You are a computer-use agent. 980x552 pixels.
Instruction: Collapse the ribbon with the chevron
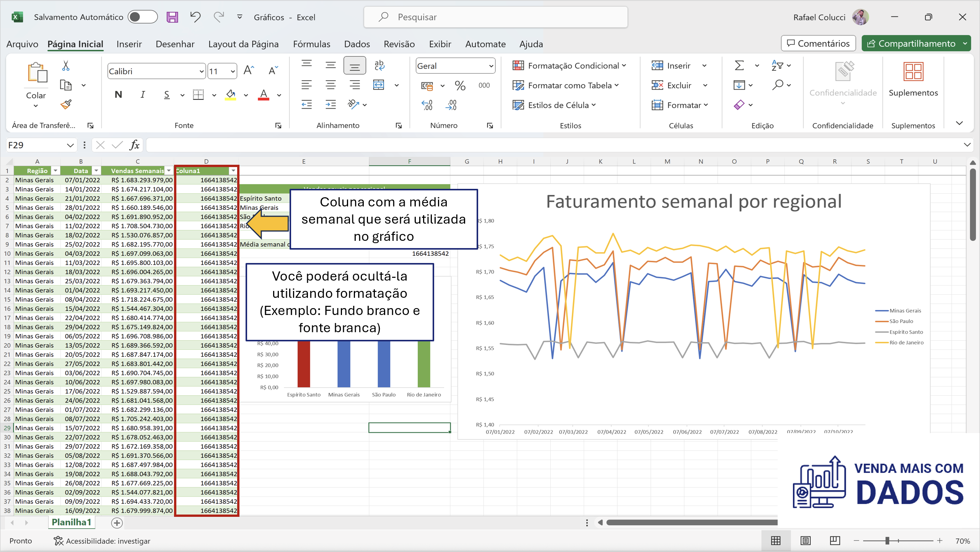click(x=960, y=123)
